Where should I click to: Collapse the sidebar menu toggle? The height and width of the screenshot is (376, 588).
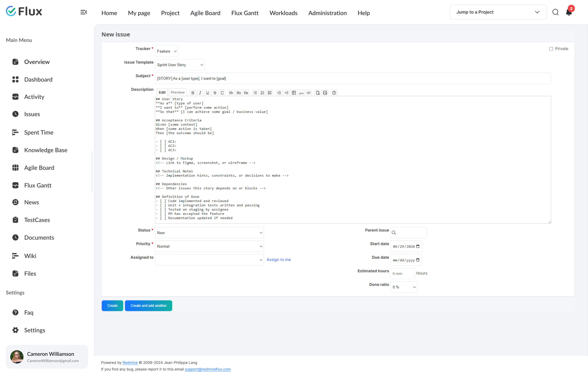click(x=84, y=12)
